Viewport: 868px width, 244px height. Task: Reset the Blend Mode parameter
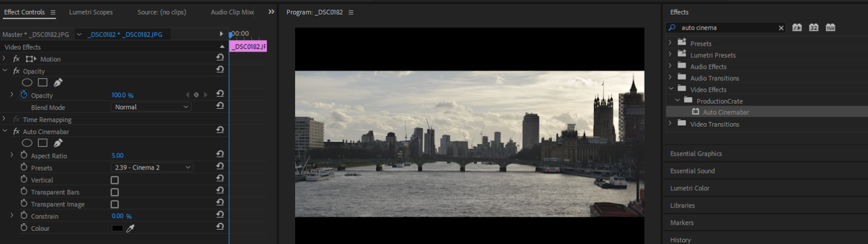tap(220, 106)
